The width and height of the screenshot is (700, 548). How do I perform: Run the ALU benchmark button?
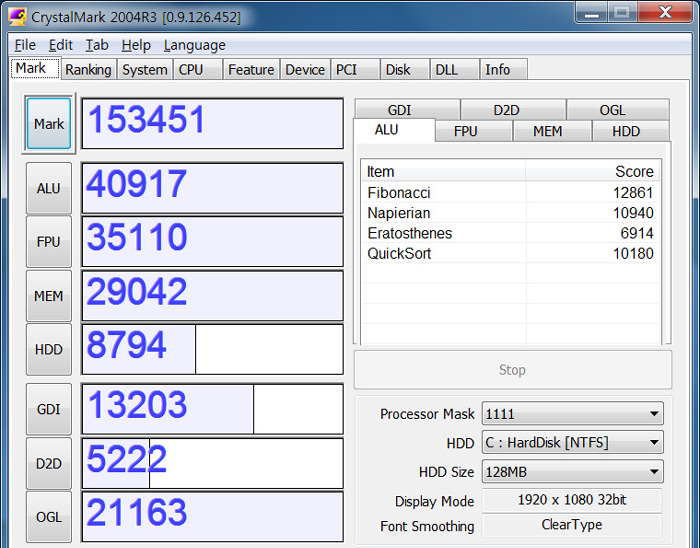(49, 188)
